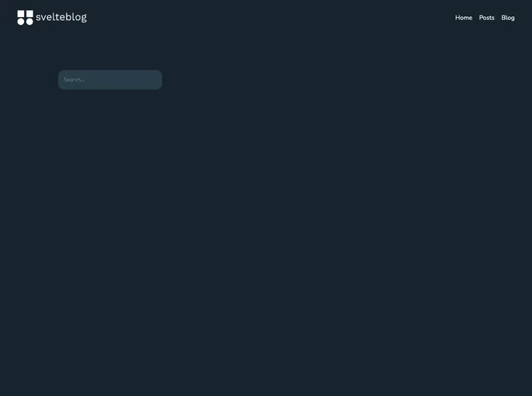The image size is (532, 396).
Task: Click the top-left square of the logo
Action: tap(21, 13)
